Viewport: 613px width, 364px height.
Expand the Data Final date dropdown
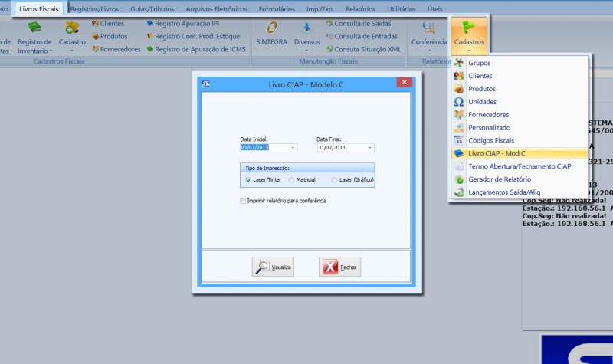point(369,148)
